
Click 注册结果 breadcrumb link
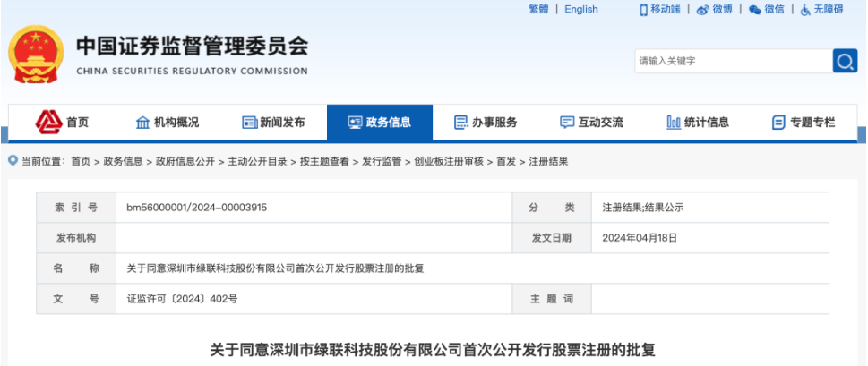548,162
